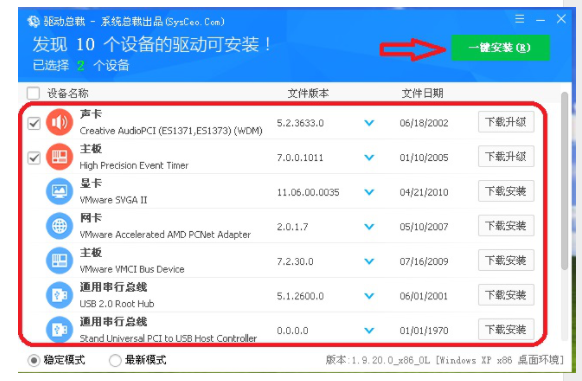Screen dimensions: 582x381
Task: Click the USB 2.0 Root Hub icon
Action: click(59, 295)
